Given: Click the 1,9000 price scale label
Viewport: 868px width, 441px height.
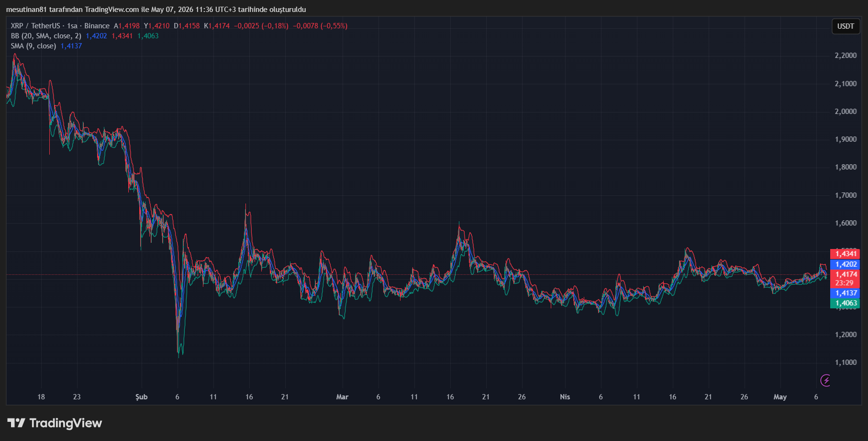Looking at the screenshot, I should (846, 139).
